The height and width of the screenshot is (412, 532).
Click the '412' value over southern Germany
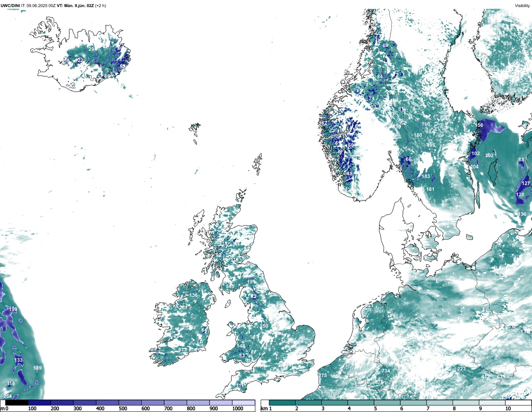point(485,377)
